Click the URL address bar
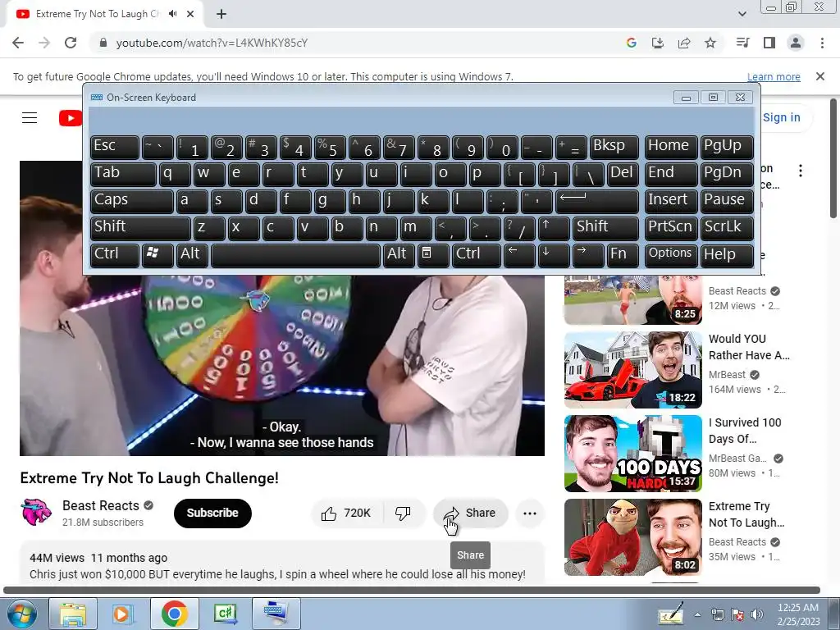This screenshot has width=840, height=630. click(354, 43)
